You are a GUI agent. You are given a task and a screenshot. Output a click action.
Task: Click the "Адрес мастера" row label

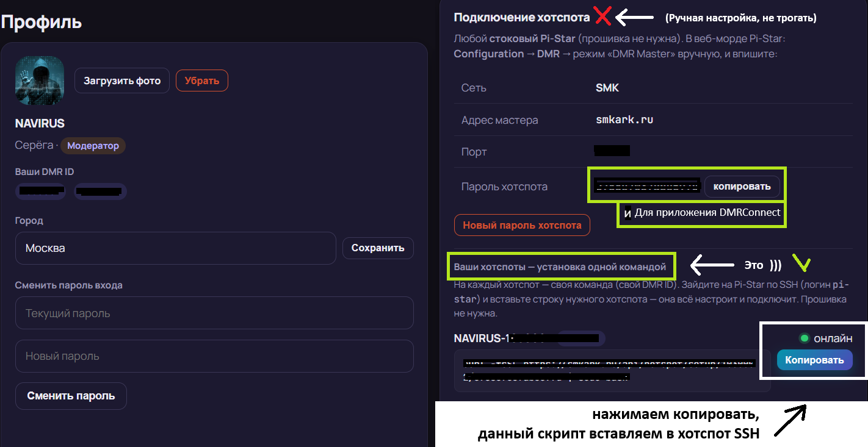[x=500, y=120]
